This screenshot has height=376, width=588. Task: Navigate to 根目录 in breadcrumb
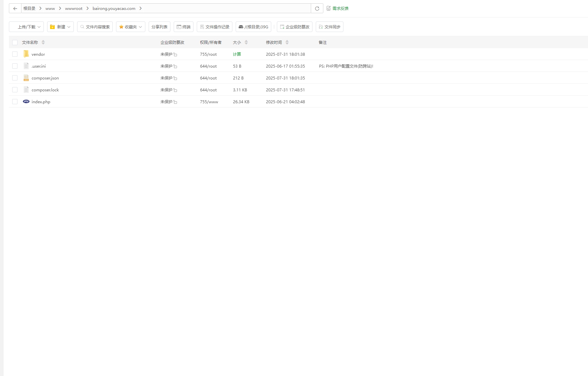29,9
